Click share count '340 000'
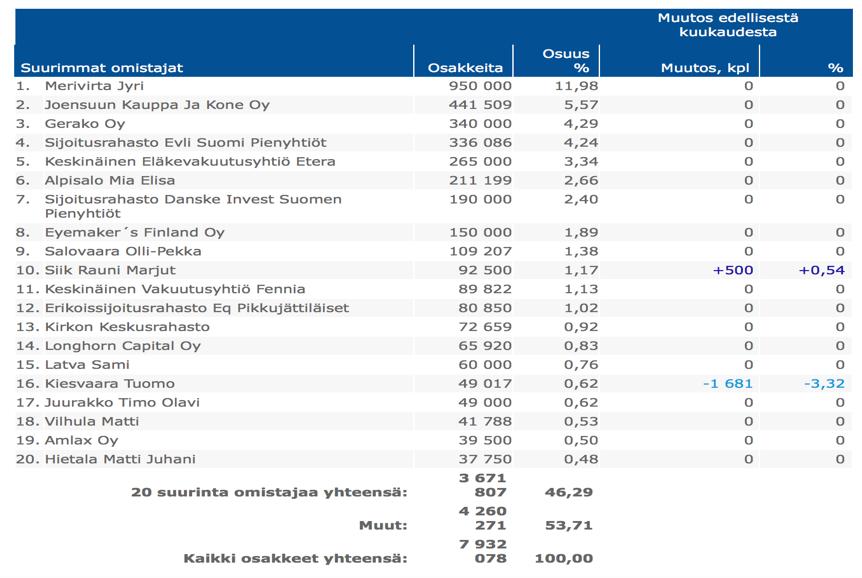Image resolution: width=862 pixels, height=578 pixels. (x=480, y=124)
